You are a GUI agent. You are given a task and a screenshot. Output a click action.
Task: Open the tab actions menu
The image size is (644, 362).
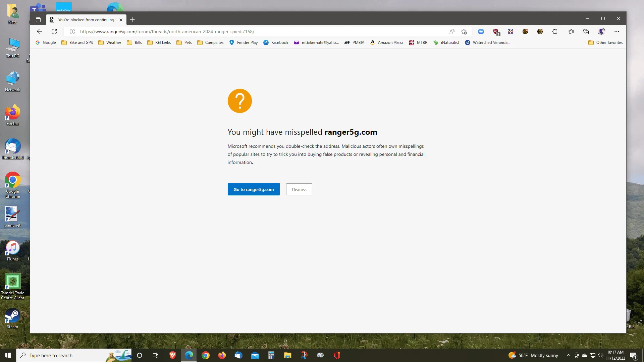pyautogui.click(x=38, y=20)
